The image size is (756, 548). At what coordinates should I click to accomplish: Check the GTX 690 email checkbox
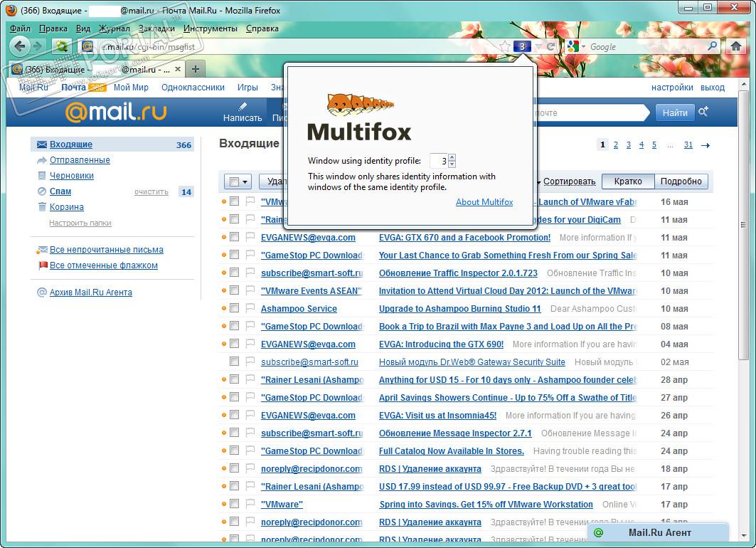pyautogui.click(x=234, y=344)
